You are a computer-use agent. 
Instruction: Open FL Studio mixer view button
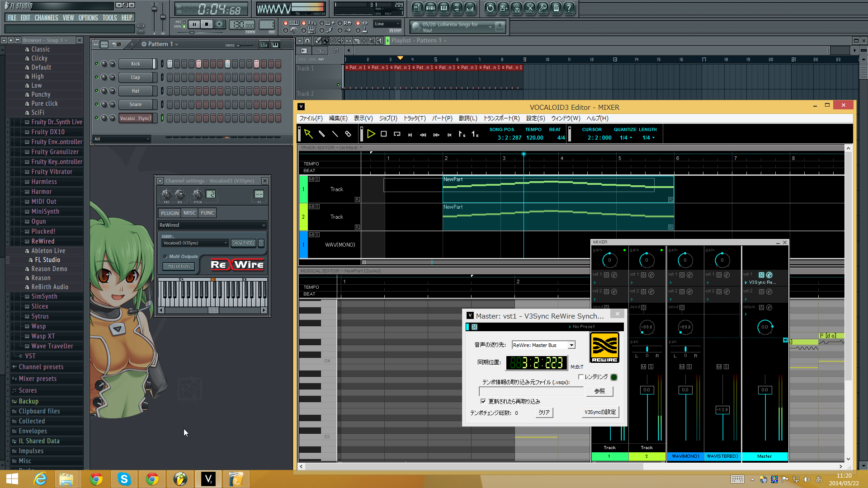point(470,8)
